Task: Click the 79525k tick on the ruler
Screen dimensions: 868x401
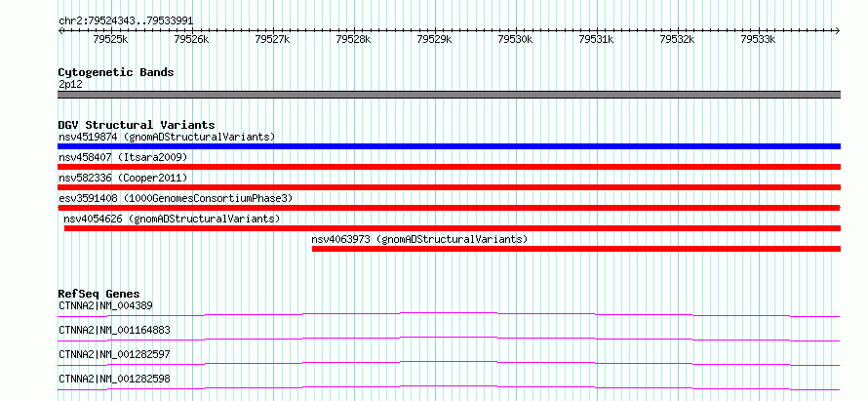Action: click(x=111, y=39)
